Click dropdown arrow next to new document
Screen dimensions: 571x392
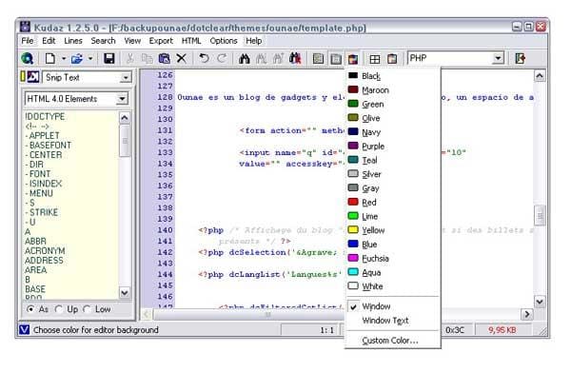tap(64, 58)
